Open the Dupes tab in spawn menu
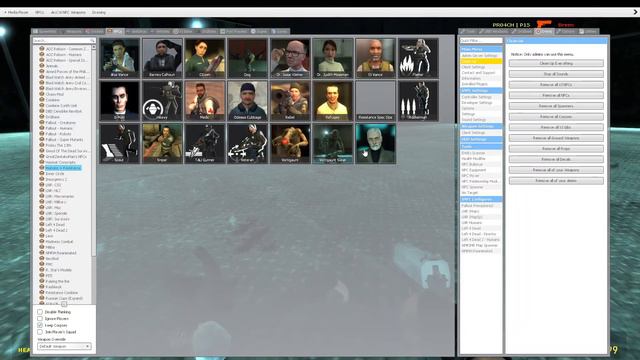The width and height of the screenshot is (640, 360). coord(259,31)
